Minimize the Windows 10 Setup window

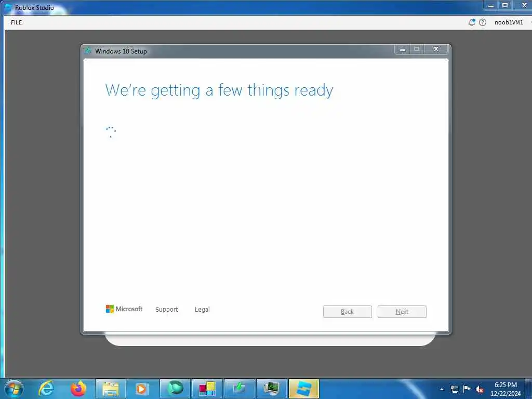pyautogui.click(x=403, y=49)
